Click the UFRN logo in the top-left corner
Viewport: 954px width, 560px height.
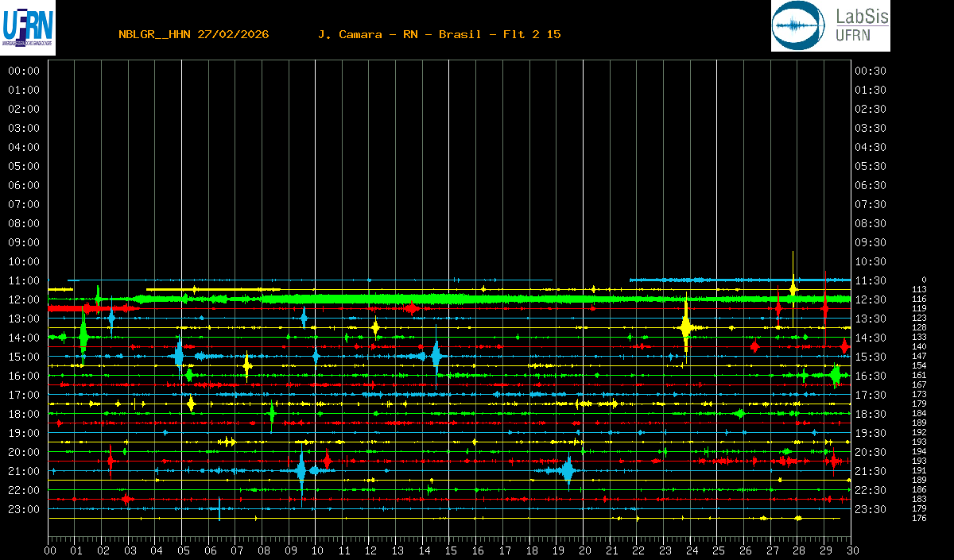(28, 28)
